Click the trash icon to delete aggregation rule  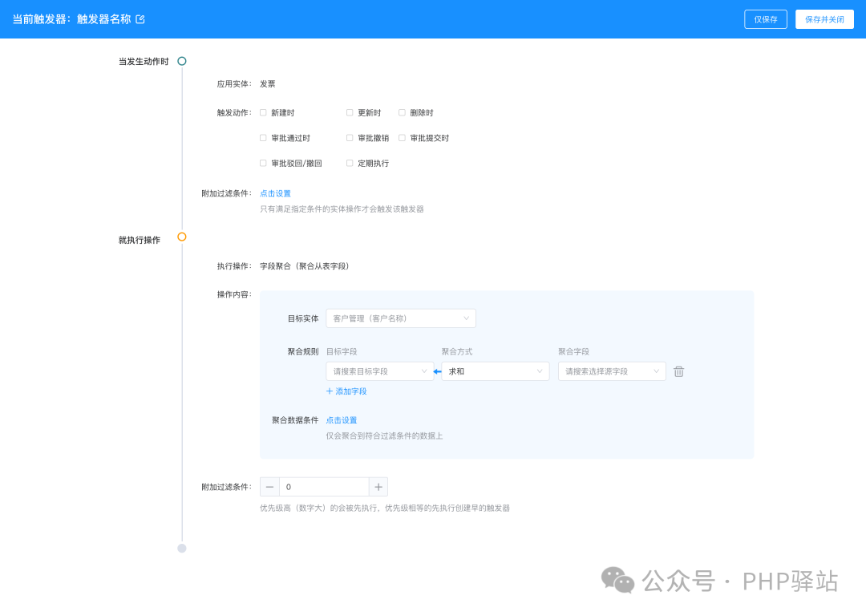pyautogui.click(x=679, y=372)
